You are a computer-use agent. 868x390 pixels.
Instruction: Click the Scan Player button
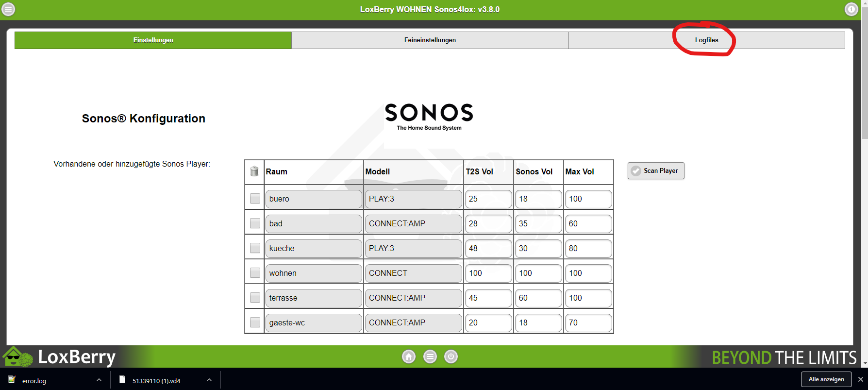(x=656, y=171)
